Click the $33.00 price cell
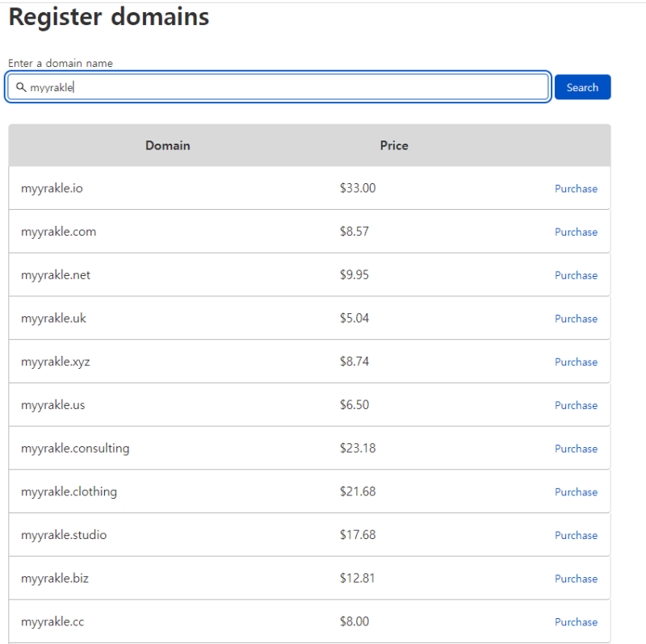Image resolution: width=646 pixels, height=644 pixels. pyautogui.click(x=358, y=188)
